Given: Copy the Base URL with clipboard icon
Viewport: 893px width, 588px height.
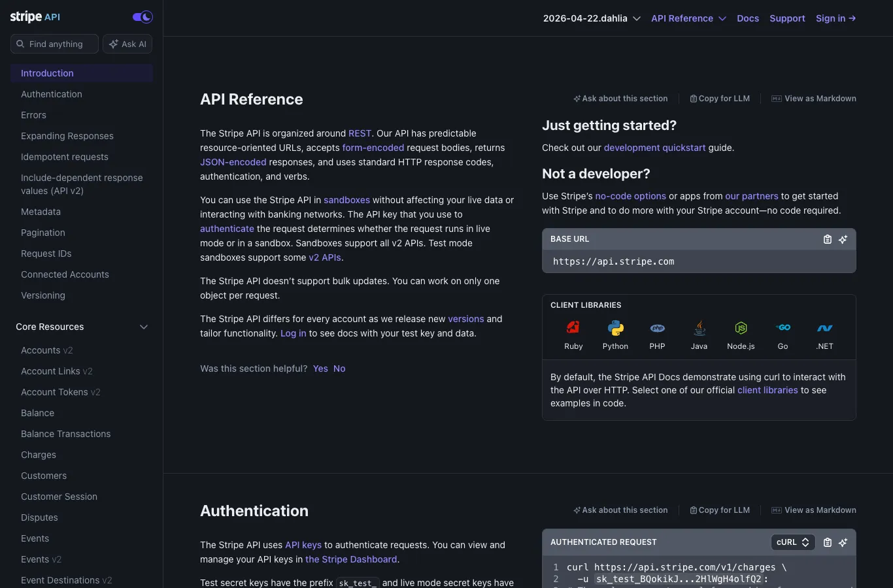Looking at the screenshot, I should pyautogui.click(x=827, y=239).
